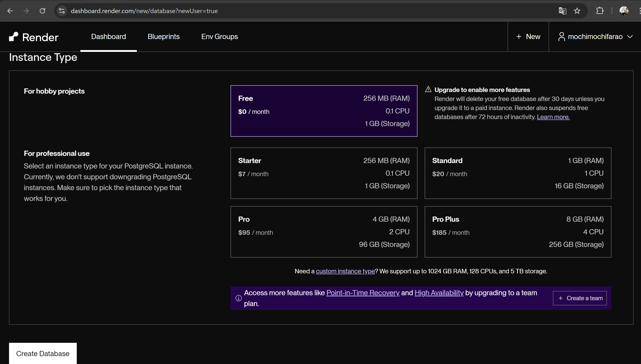Click the upgrade warning triangle icon

[428, 89]
